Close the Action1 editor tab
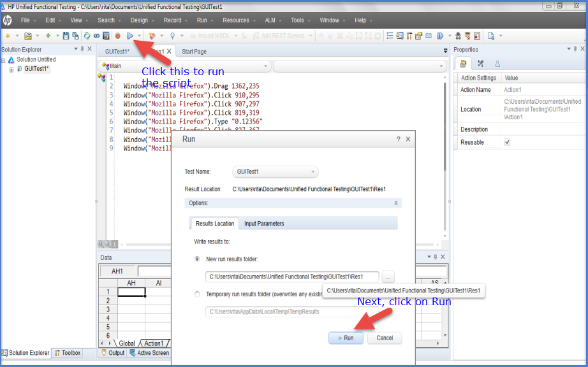 [x=169, y=52]
